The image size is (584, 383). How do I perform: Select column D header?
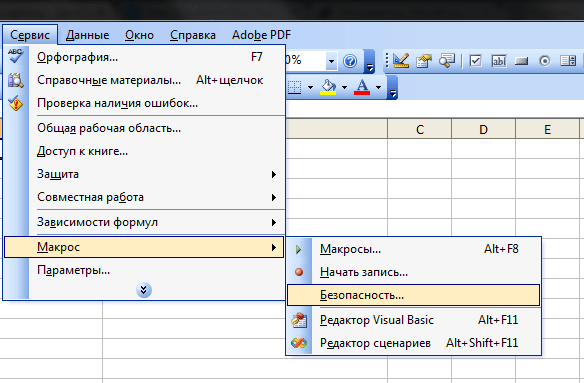[483, 129]
